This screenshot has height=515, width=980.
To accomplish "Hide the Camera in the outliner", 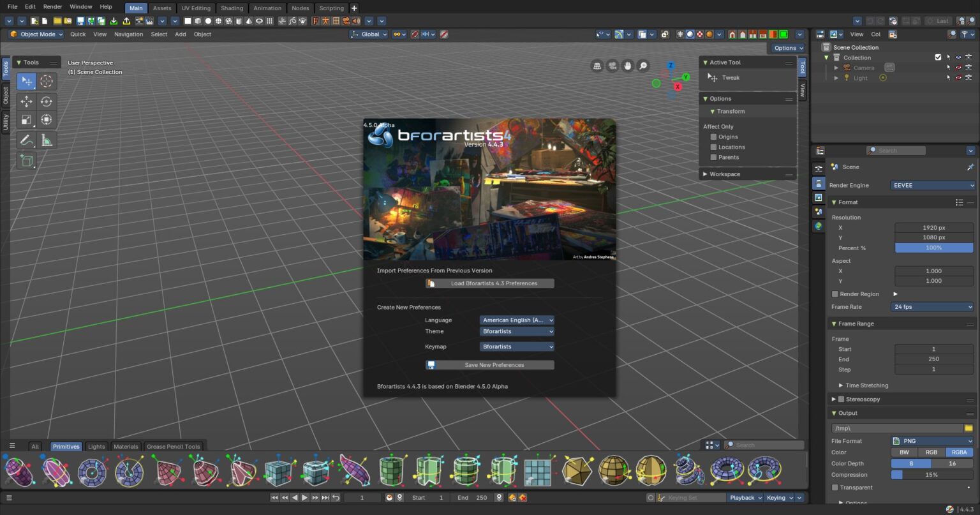I will 958,67.
